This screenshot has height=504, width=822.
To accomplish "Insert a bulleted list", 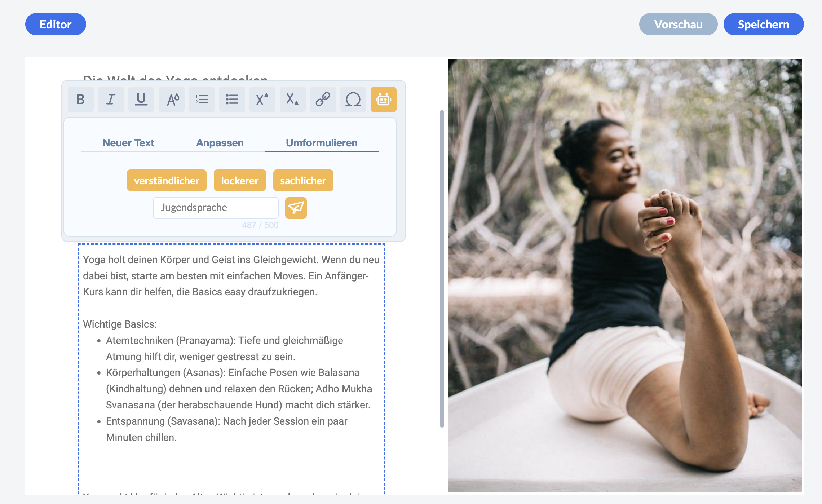I will pos(232,100).
